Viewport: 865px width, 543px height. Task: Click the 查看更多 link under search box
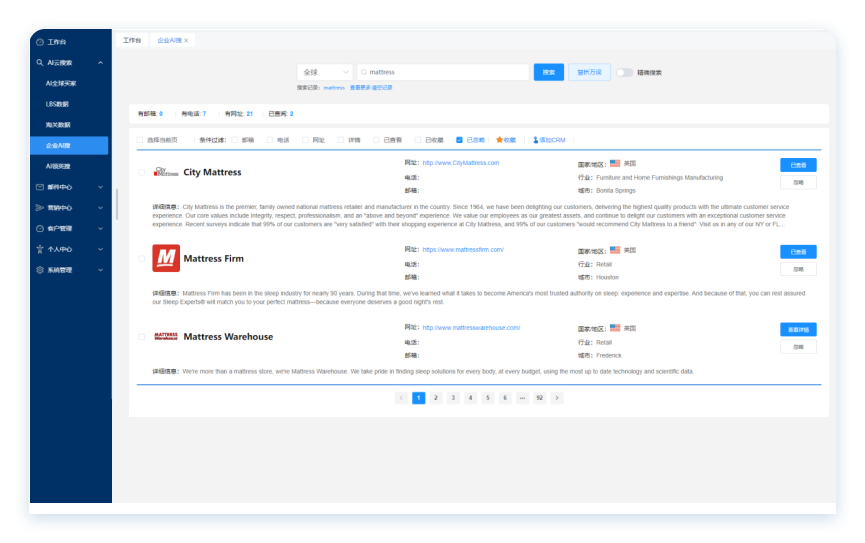[x=360, y=88]
